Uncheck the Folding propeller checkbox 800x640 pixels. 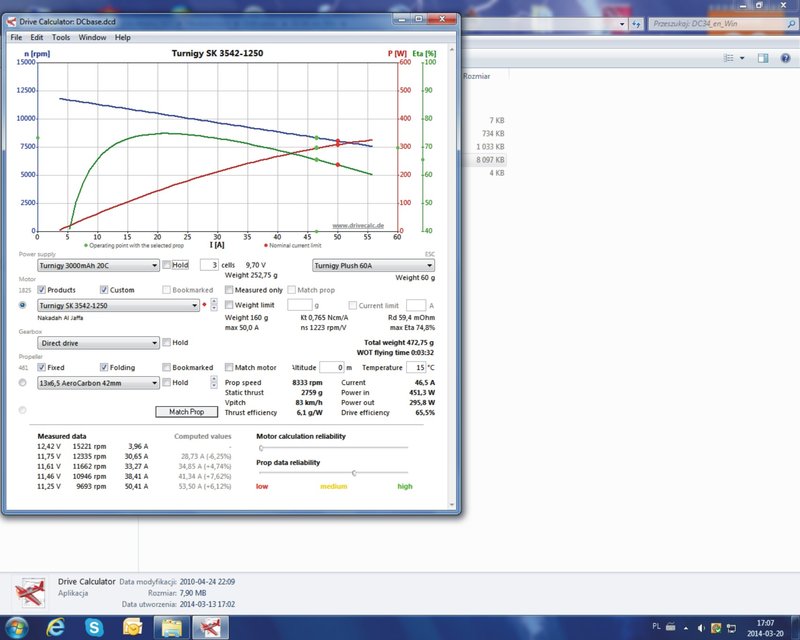coord(104,367)
